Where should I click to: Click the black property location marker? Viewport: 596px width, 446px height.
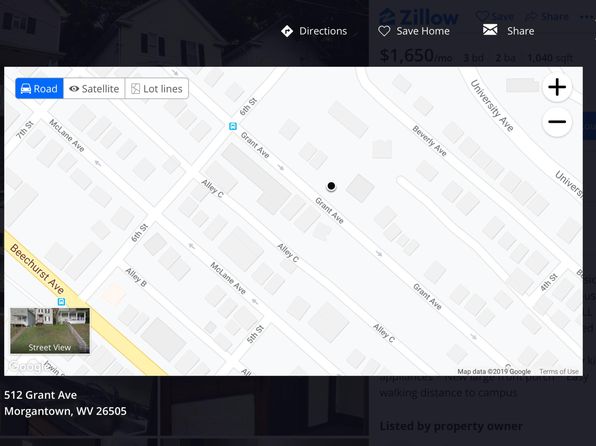coord(331,186)
